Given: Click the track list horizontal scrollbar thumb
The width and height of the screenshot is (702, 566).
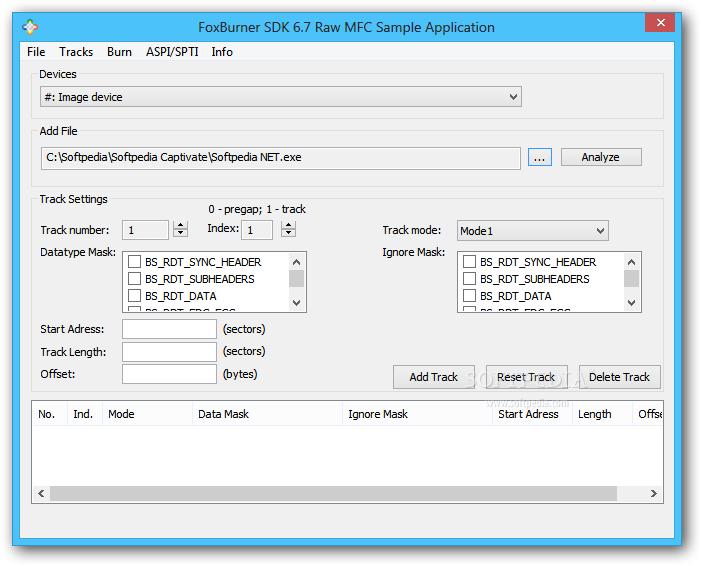Looking at the screenshot, I should [334, 493].
